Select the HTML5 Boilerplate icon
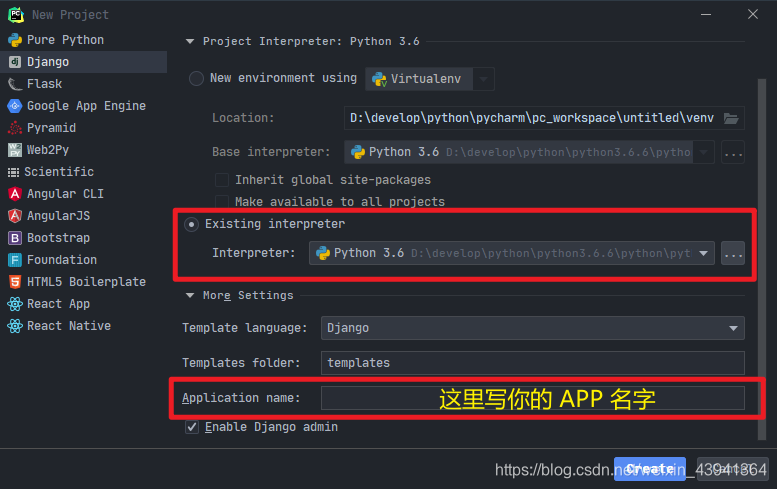The height and width of the screenshot is (489, 777). click(15, 282)
